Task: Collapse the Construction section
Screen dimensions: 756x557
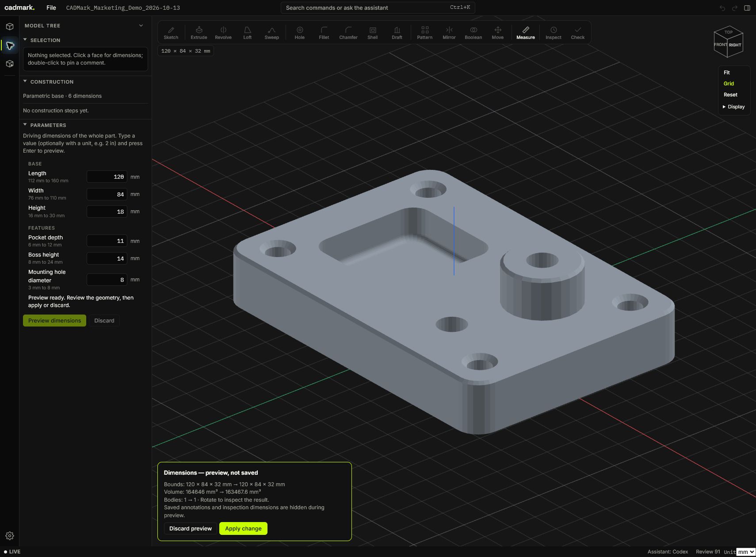Action: click(x=25, y=81)
